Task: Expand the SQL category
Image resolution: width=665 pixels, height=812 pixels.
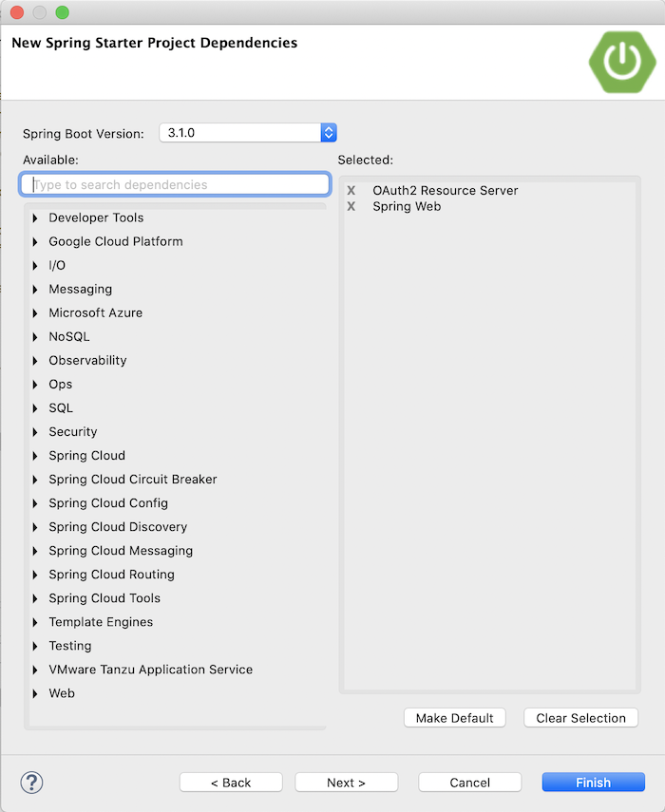Action: [35, 408]
